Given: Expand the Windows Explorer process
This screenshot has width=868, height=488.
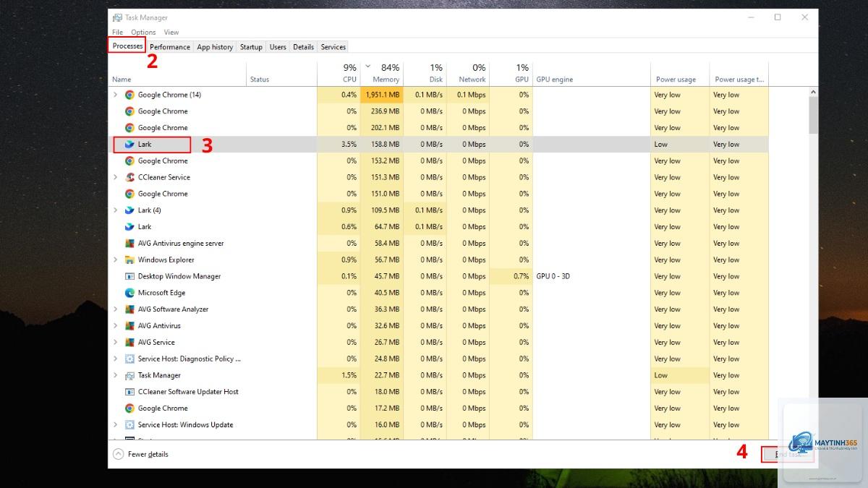Looking at the screenshot, I should (x=115, y=260).
